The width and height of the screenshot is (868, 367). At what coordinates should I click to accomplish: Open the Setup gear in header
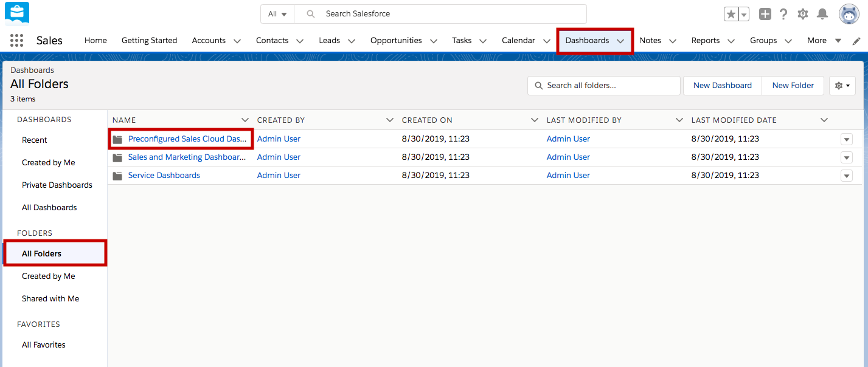(x=803, y=14)
